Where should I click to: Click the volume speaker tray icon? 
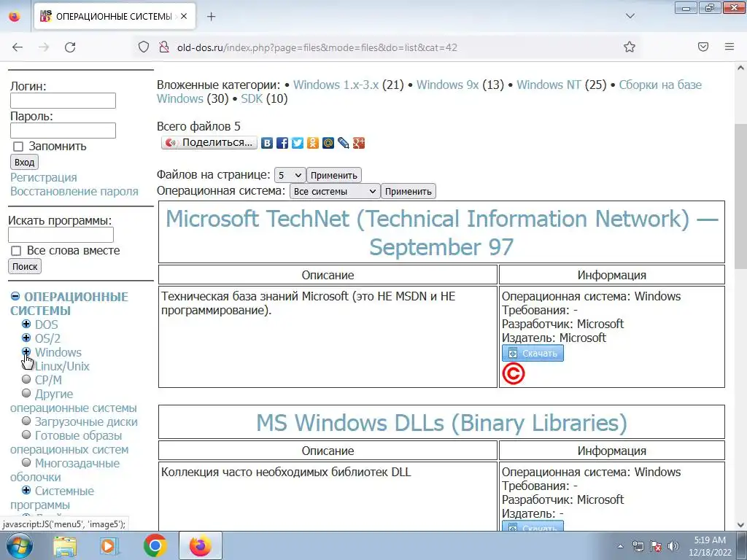click(673, 546)
